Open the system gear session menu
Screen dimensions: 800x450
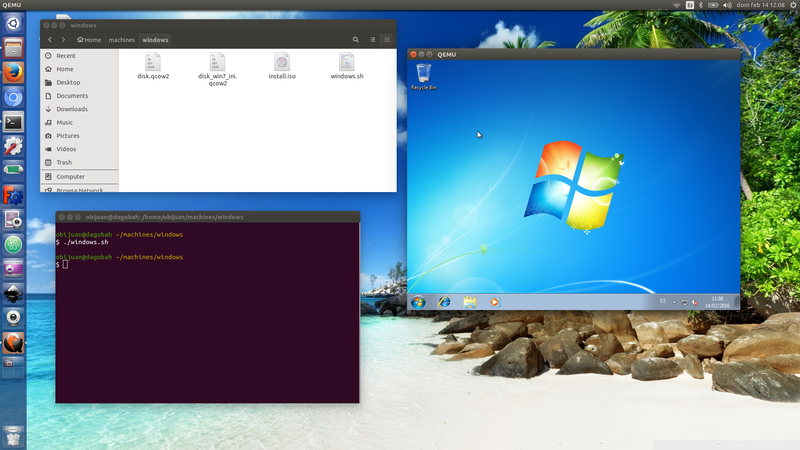point(790,5)
